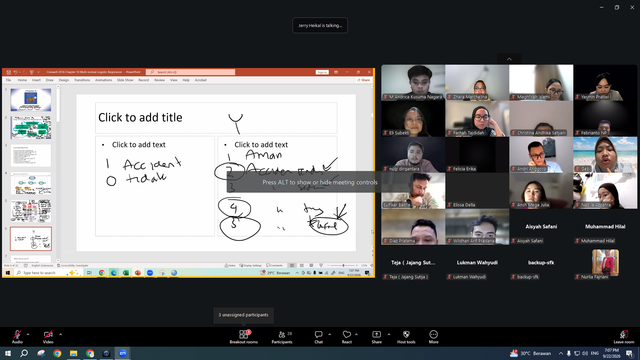The height and width of the screenshot is (360, 640).
Task: Select Nurlia Fajriani's profile picture tile
Action: [605, 263]
